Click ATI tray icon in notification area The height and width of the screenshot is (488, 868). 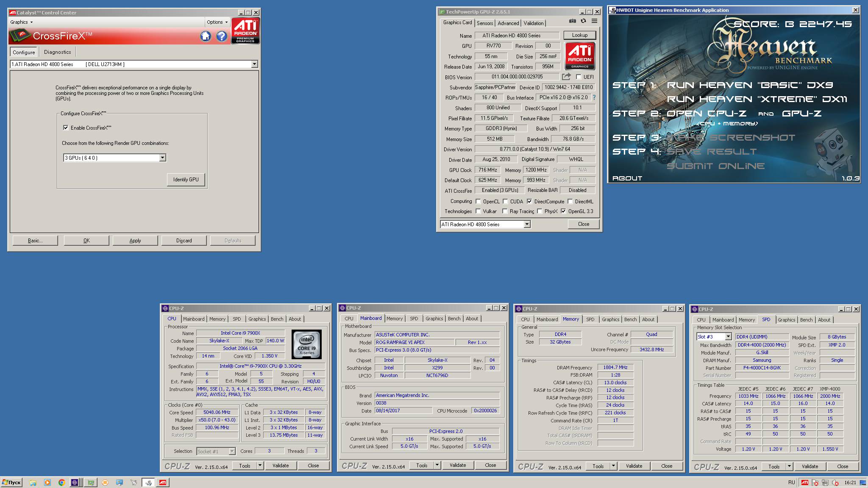click(x=804, y=482)
